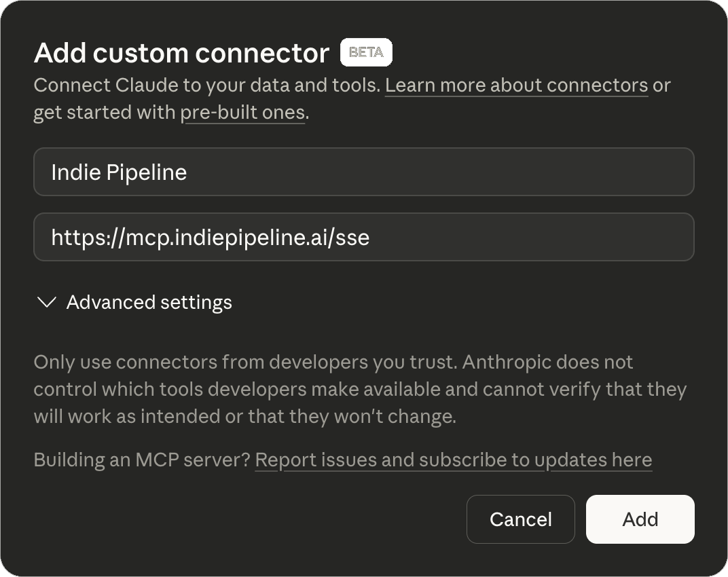Screen dimensions: 728x577
Task: Visit the "pre-built ones" link
Action: tap(243, 112)
